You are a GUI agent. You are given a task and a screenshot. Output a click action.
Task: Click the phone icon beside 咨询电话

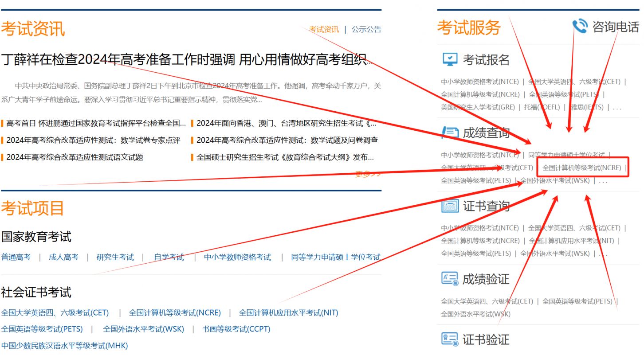pyautogui.click(x=581, y=27)
